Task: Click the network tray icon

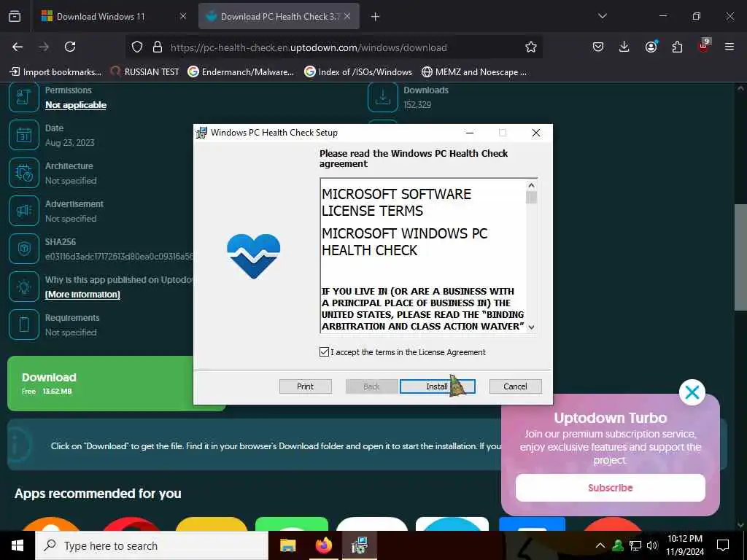Action: [635, 545]
